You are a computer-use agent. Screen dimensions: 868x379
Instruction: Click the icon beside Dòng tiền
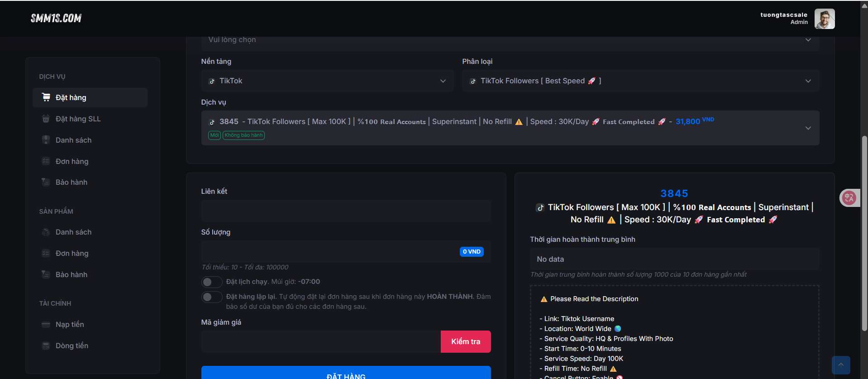coord(46,345)
